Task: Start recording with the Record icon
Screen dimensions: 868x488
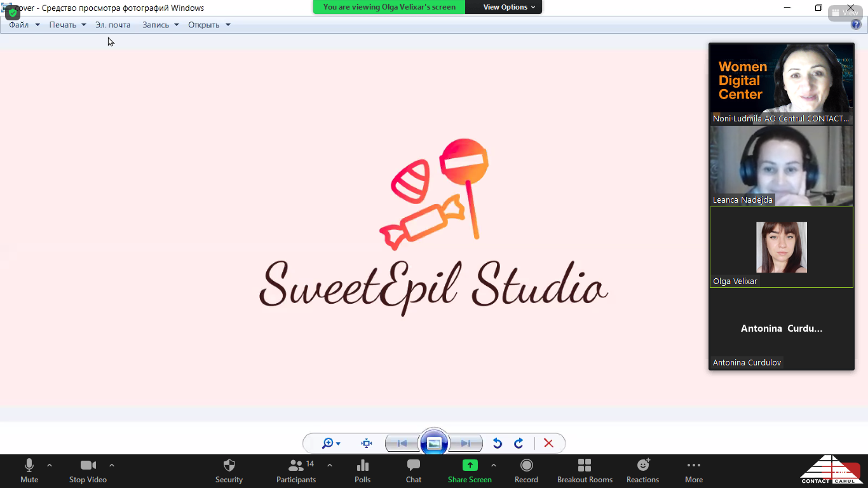Action: 526,466
